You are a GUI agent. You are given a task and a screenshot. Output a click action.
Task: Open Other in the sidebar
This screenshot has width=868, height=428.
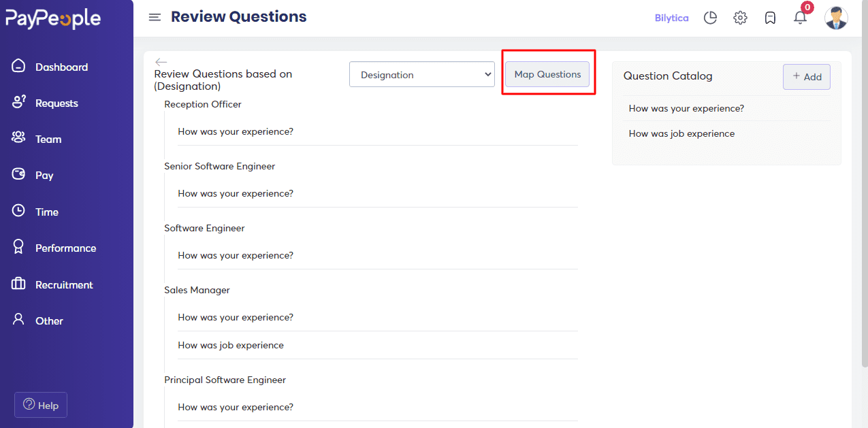point(49,320)
